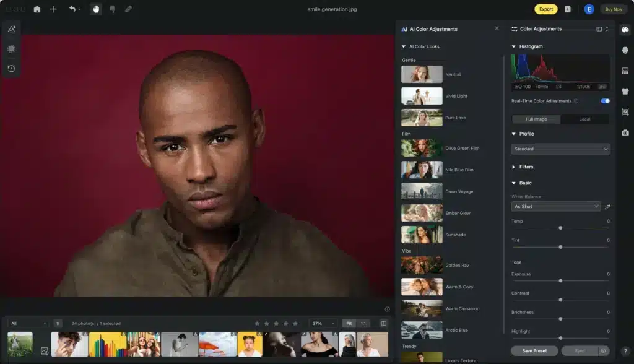Click the Export button
The width and height of the screenshot is (634, 364).
(x=546, y=9)
